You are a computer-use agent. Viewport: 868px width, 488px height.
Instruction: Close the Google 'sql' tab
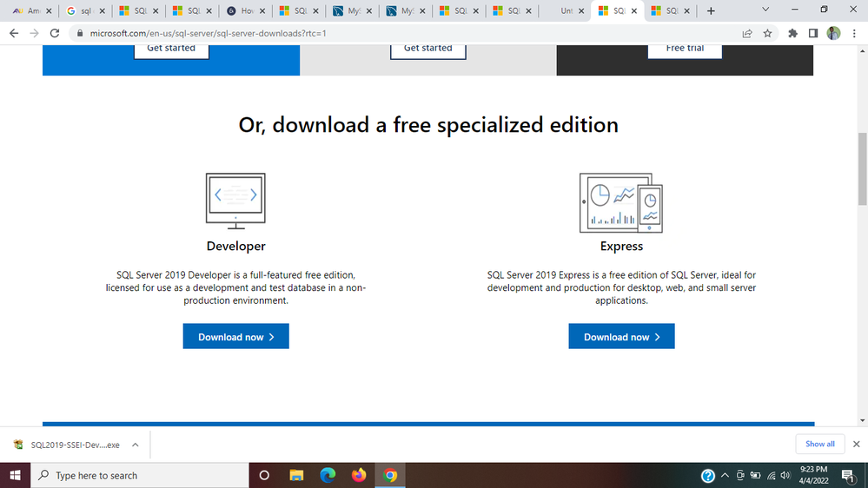click(102, 10)
